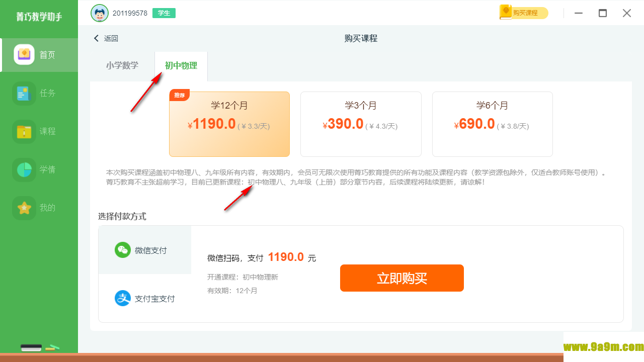Select the 学情 pie chart icon
Image resolution: width=644 pixels, height=362 pixels.
click(x=24, y=170)
